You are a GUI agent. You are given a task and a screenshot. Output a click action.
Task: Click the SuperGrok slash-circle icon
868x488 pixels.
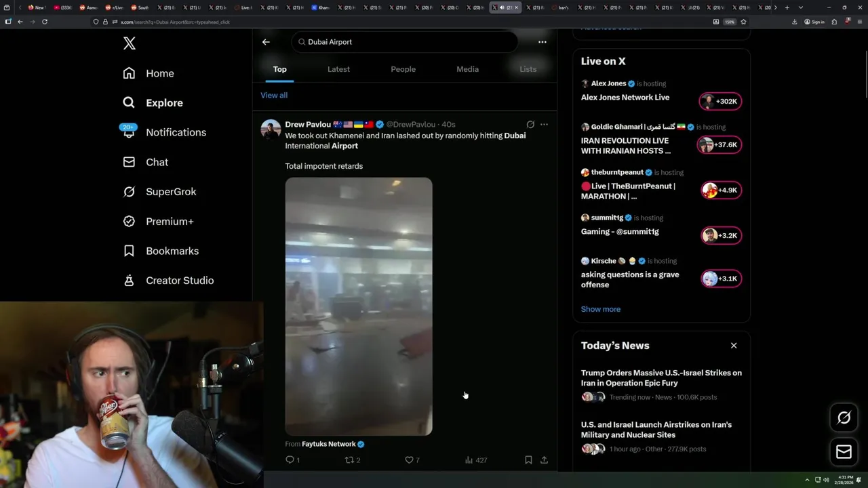(129, 192)
